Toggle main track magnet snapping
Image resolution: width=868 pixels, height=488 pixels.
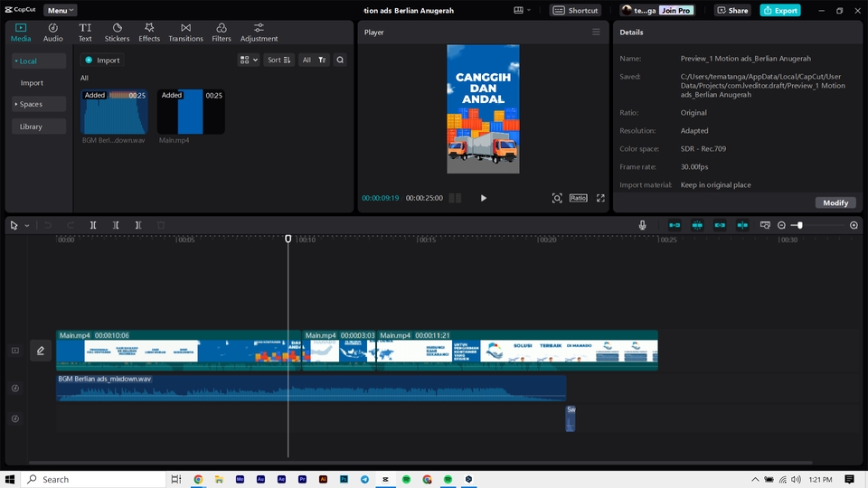tap(675, 225)
